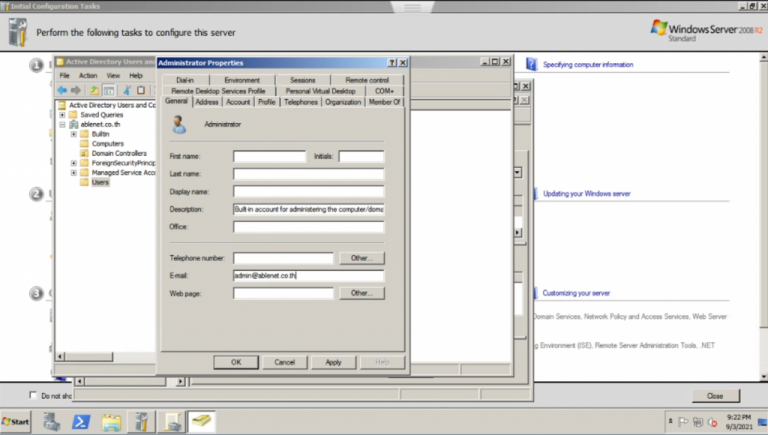Select the Users container in tree

coord(100,182)
